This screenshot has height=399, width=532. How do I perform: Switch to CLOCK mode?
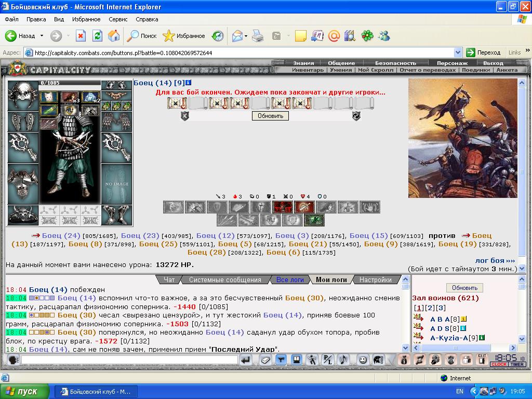(499, 364)
